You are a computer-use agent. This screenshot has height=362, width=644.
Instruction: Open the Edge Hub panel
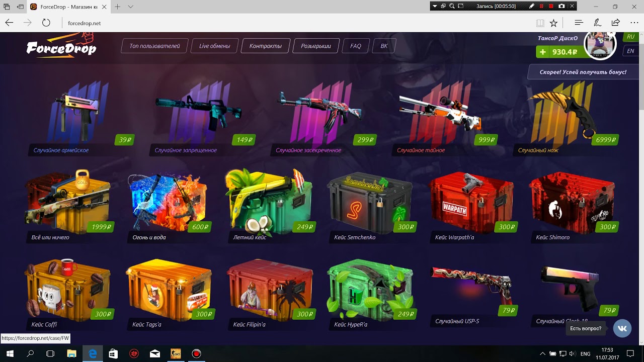click(x=579, y=23)
